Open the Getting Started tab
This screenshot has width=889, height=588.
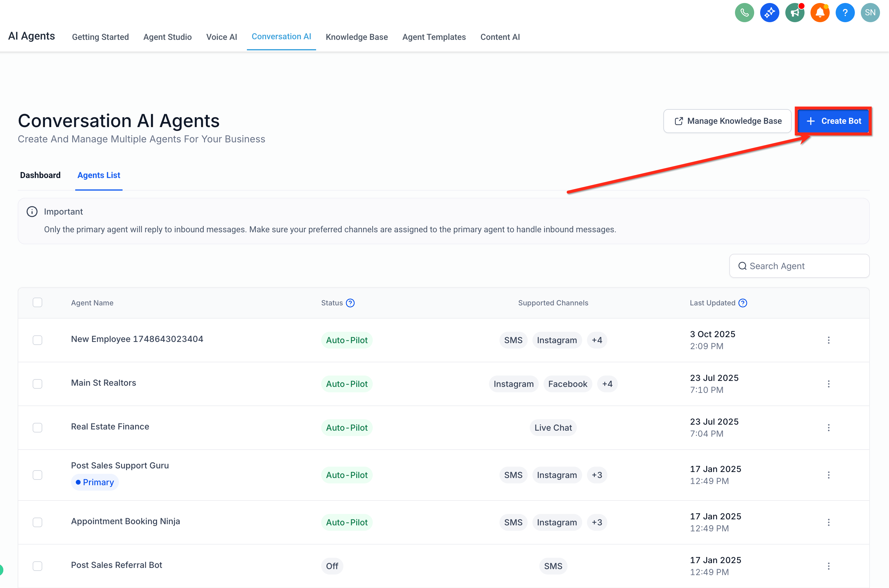(x=100, y=37)
